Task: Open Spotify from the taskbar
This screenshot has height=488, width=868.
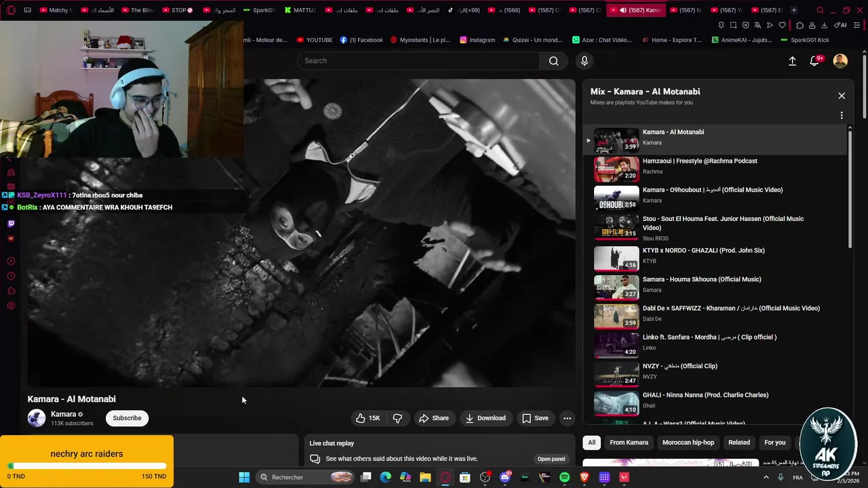Action: coord(564,477)
